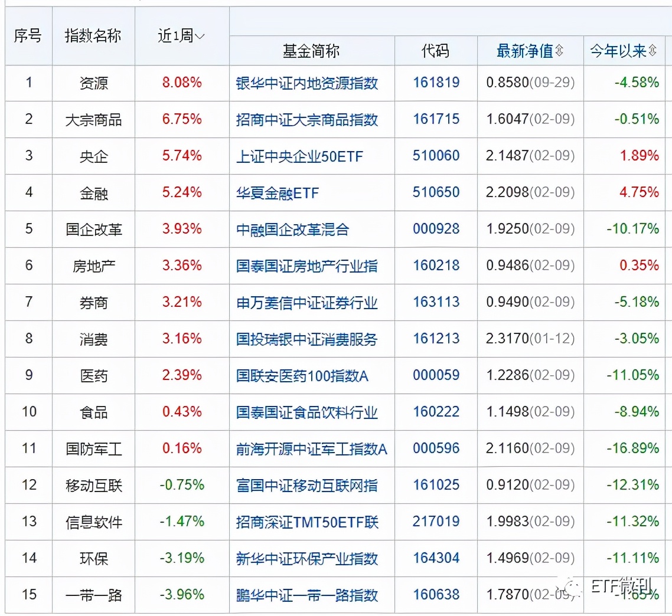Open fund link 国联安医药100指数A
Image resolution: width=672 pixels, height=616 pixels.
point(302,376)
